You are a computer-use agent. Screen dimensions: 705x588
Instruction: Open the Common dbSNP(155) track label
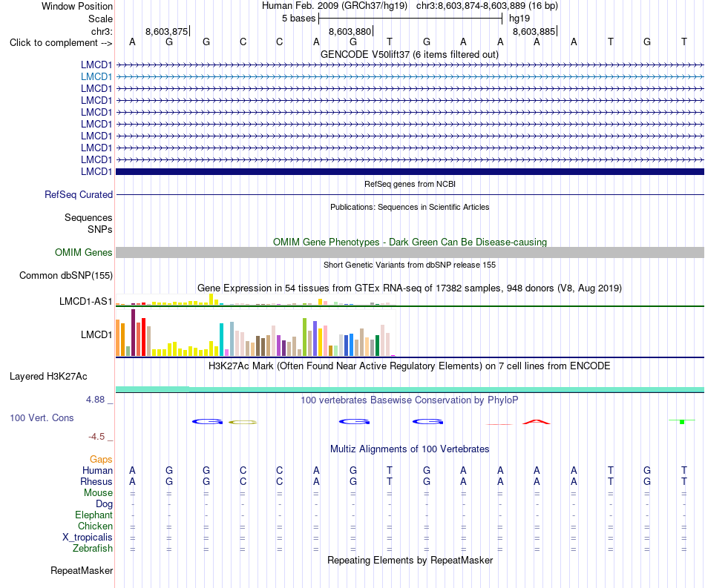66,275
